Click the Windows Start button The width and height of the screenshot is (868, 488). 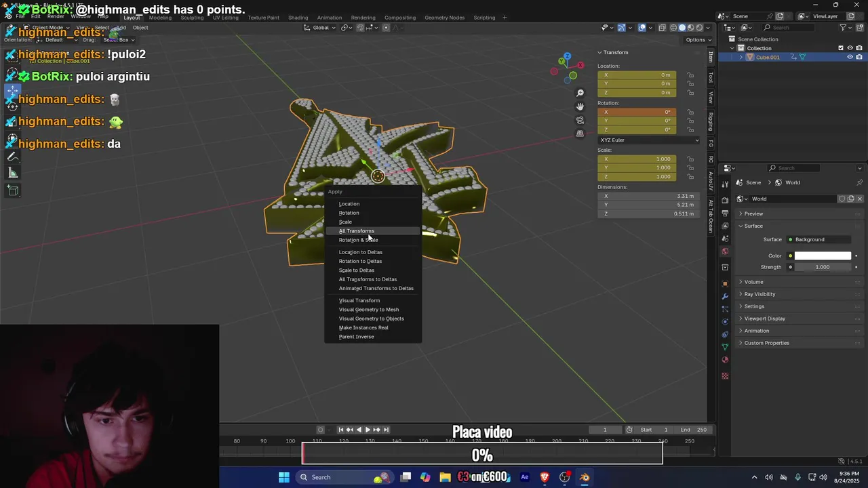284,477
